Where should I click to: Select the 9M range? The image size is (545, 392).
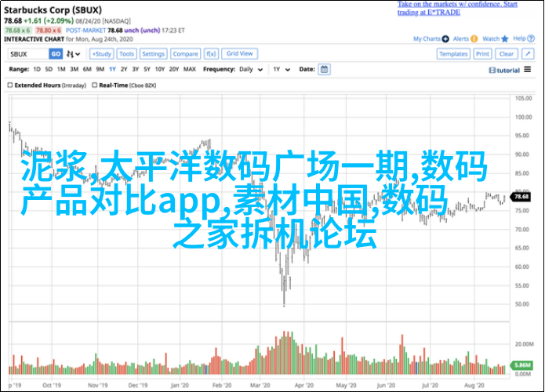100,70
